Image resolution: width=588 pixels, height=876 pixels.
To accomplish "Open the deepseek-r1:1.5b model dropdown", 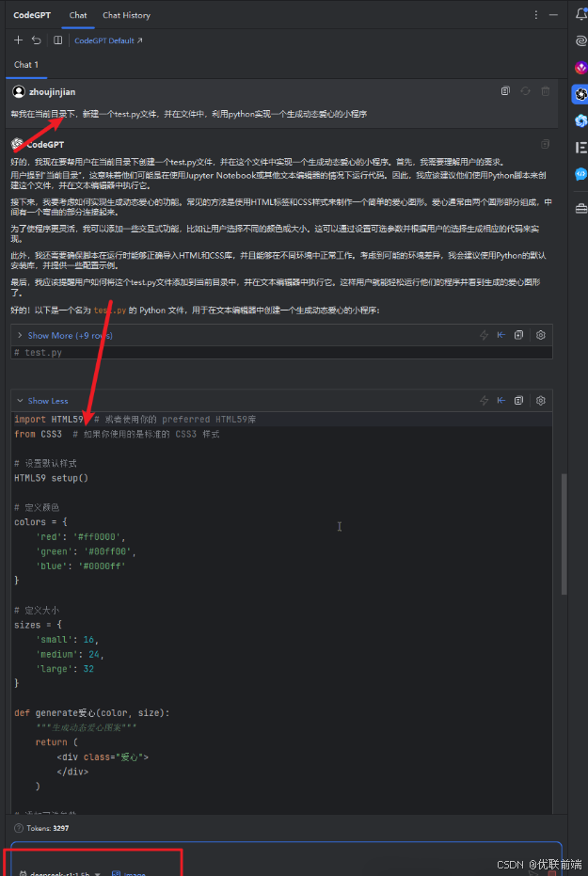I will 60,874.
